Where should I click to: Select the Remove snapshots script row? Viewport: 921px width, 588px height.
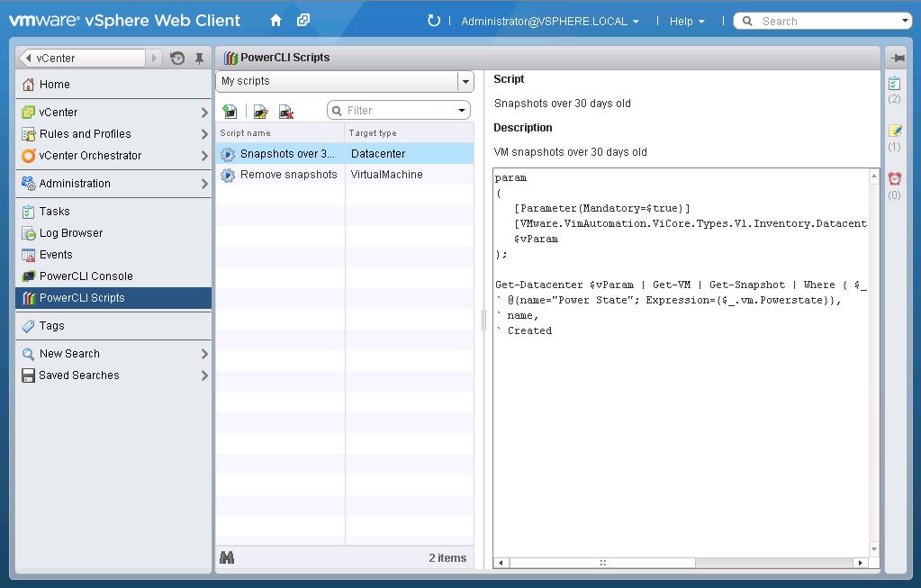[x=345, y=175]
